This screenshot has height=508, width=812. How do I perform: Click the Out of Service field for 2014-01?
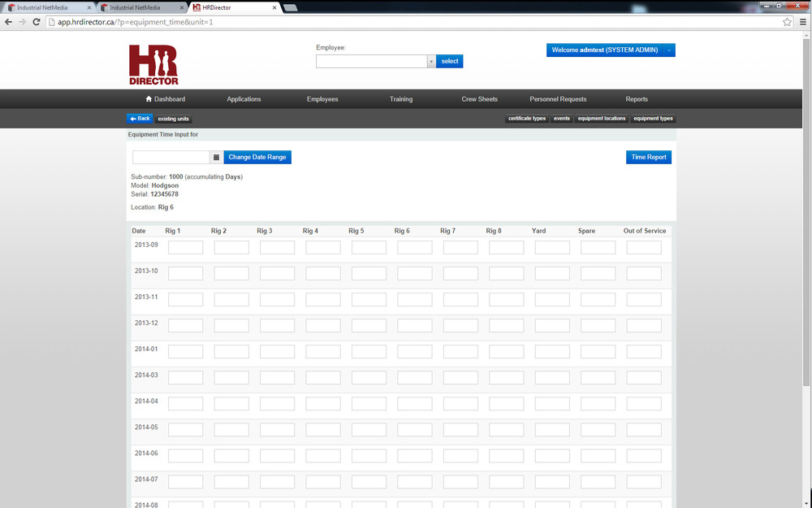click(x=644, y=351)
